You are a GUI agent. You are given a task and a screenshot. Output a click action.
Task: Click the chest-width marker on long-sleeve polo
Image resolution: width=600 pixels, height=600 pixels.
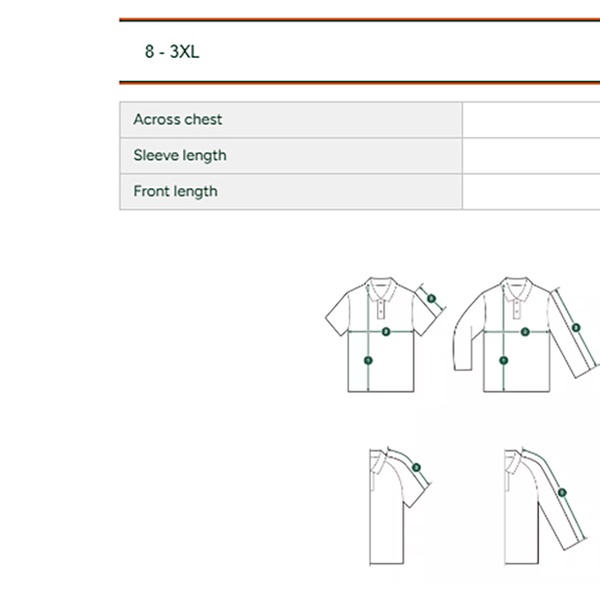coord(525,331)
